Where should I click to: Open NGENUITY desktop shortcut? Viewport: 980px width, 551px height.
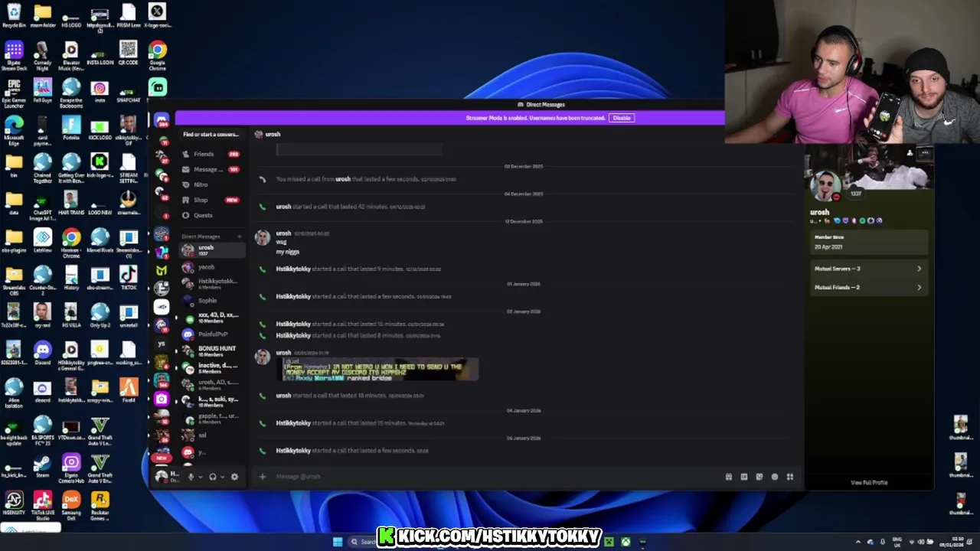click(x=14, y=504)
